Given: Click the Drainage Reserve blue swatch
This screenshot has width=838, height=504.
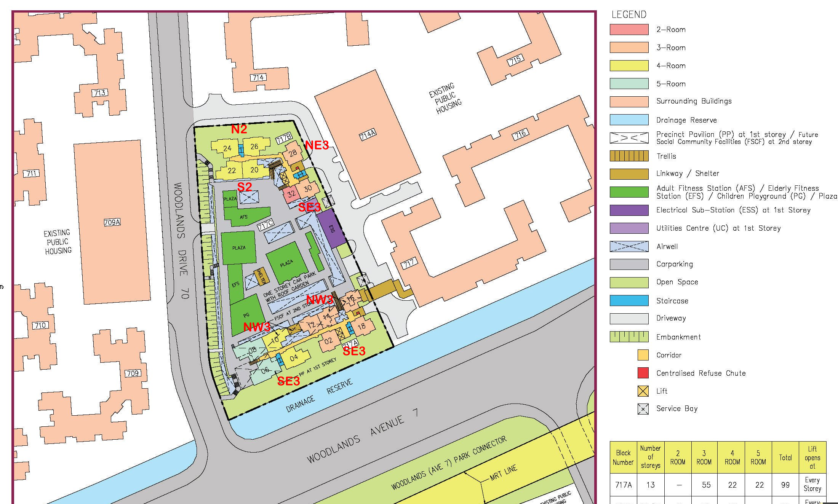Looking at the screenshot, I should (629, 120).
